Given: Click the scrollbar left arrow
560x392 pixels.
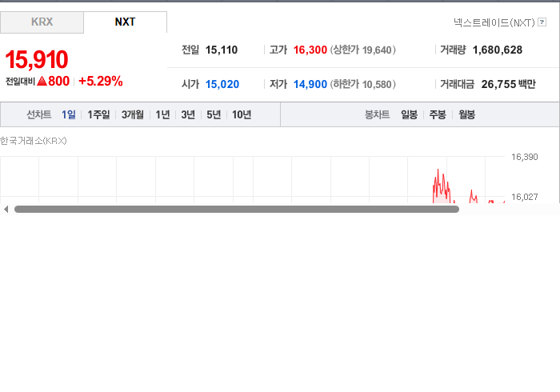Looking at the screenshot, I should click(6, 210).
